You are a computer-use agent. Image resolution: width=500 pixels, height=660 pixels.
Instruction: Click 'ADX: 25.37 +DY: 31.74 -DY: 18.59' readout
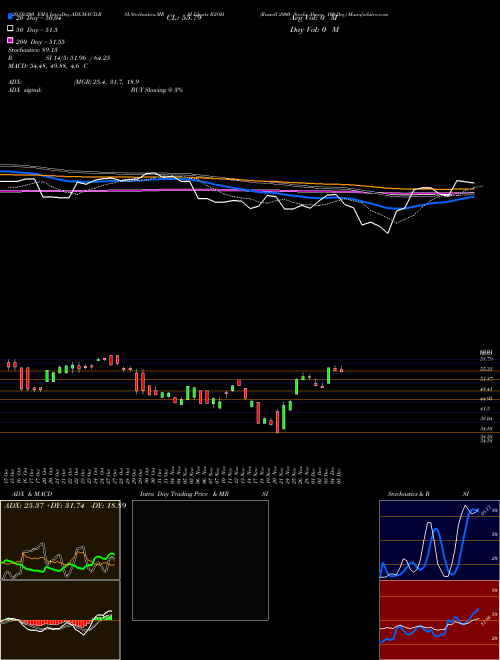65,505
